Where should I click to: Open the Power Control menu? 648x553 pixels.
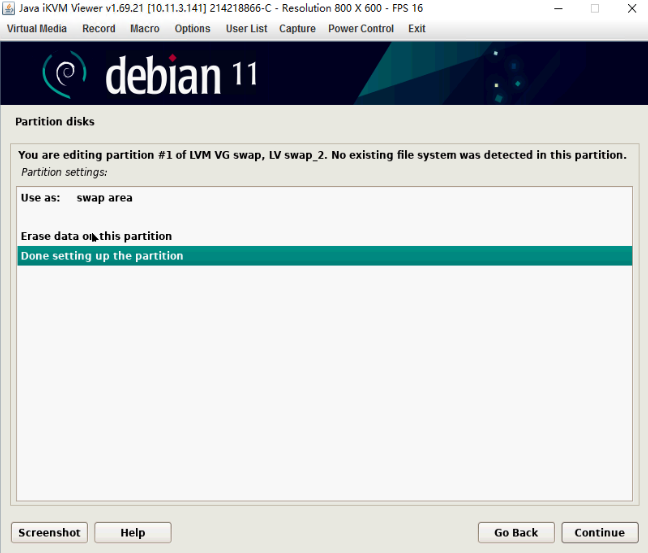click(x=361, y=29)
